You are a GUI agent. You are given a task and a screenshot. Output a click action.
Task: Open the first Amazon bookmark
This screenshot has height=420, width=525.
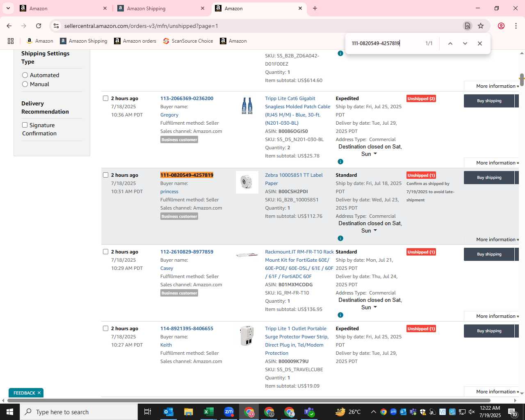coord(40,41)
